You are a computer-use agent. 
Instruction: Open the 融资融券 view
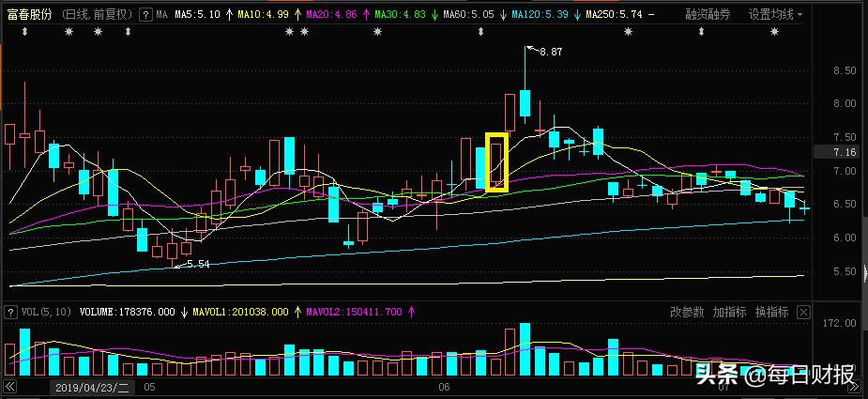(x=708, y=14)
